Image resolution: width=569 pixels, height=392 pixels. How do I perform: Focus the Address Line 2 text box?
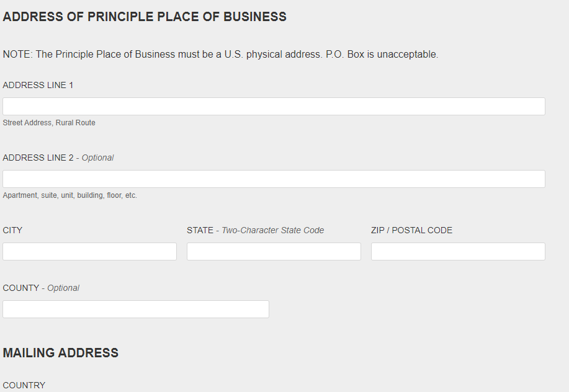[274, 179]
